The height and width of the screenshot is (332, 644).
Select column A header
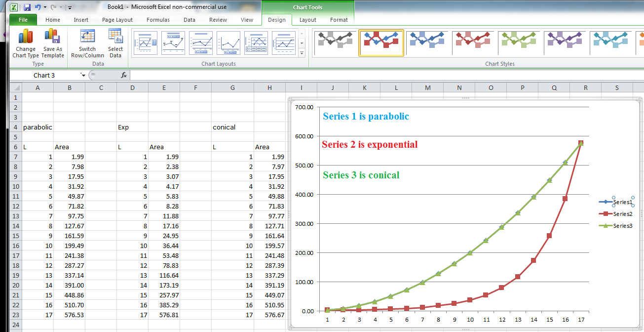[38, 87]
